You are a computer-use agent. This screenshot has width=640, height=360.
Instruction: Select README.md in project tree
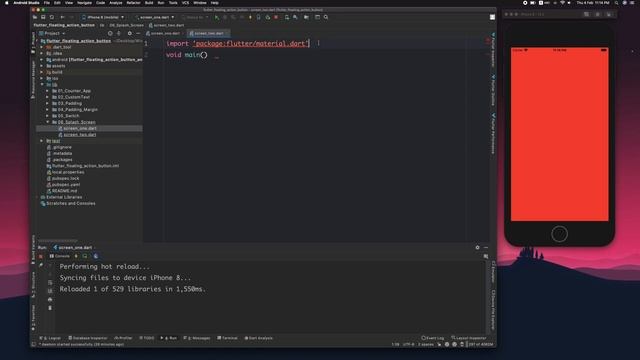click(64, 191)
